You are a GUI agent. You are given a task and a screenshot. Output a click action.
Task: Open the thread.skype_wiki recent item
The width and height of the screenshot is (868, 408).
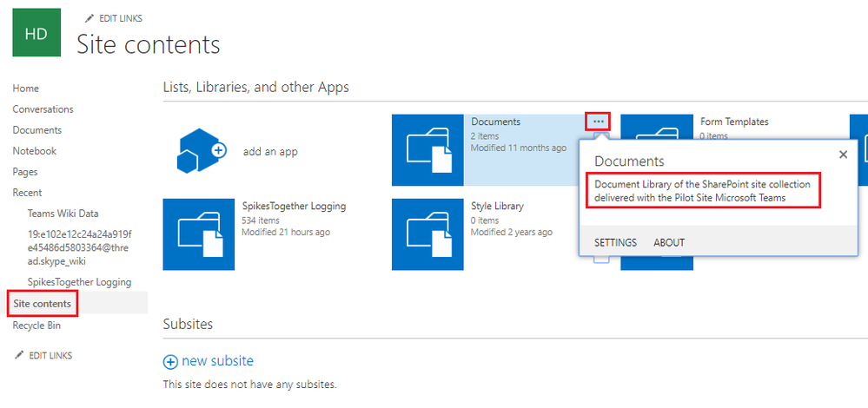[x=79, y=247]
